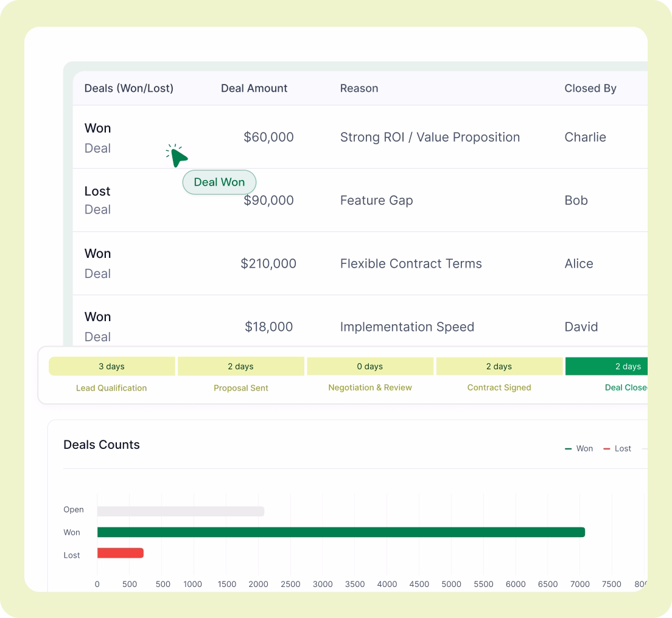The width and height of the screenshot is (672, 618).
Task: Click the gray Open deals bar
Action: (x=180, y=510)
